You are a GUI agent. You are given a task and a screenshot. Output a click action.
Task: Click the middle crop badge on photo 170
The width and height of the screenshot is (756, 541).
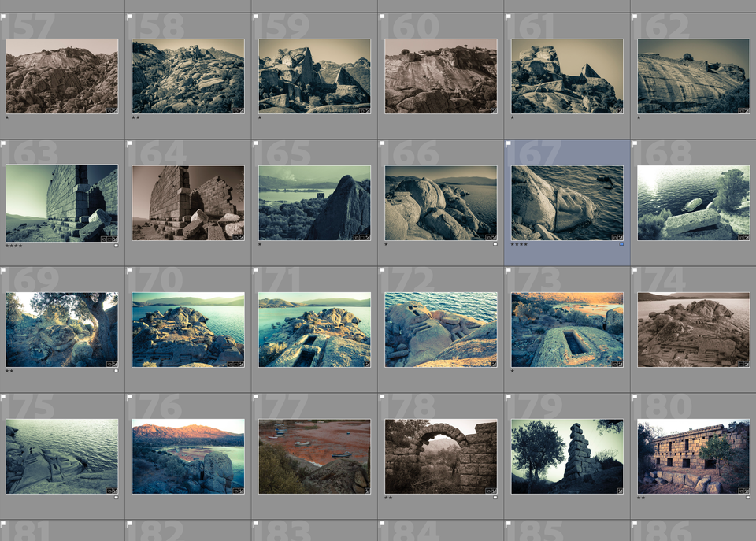tap(235, 364)
